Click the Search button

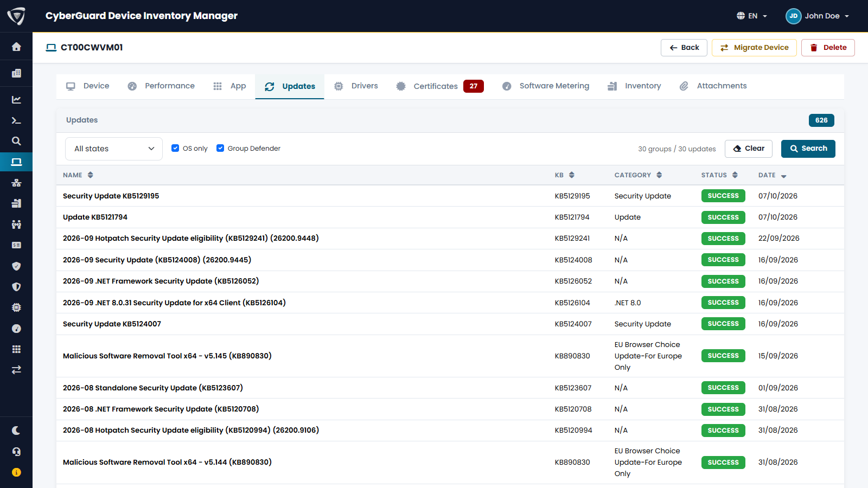(x=808, y=149)
